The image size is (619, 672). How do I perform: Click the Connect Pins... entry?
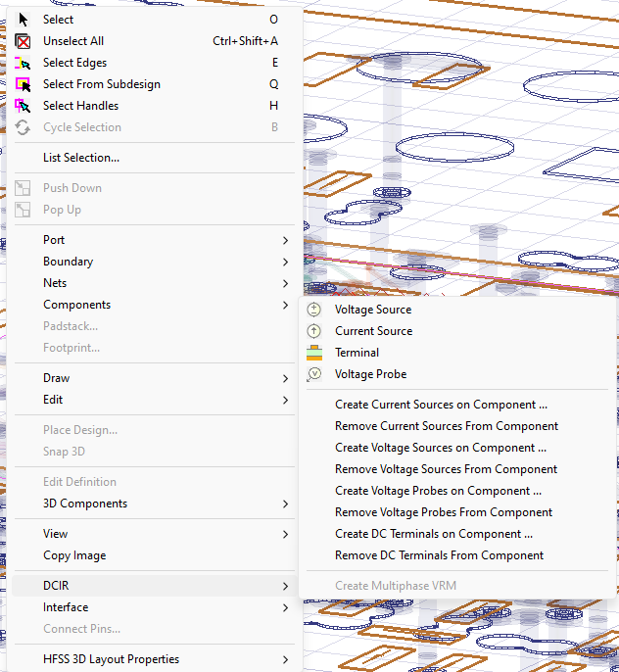coord(154,629)
